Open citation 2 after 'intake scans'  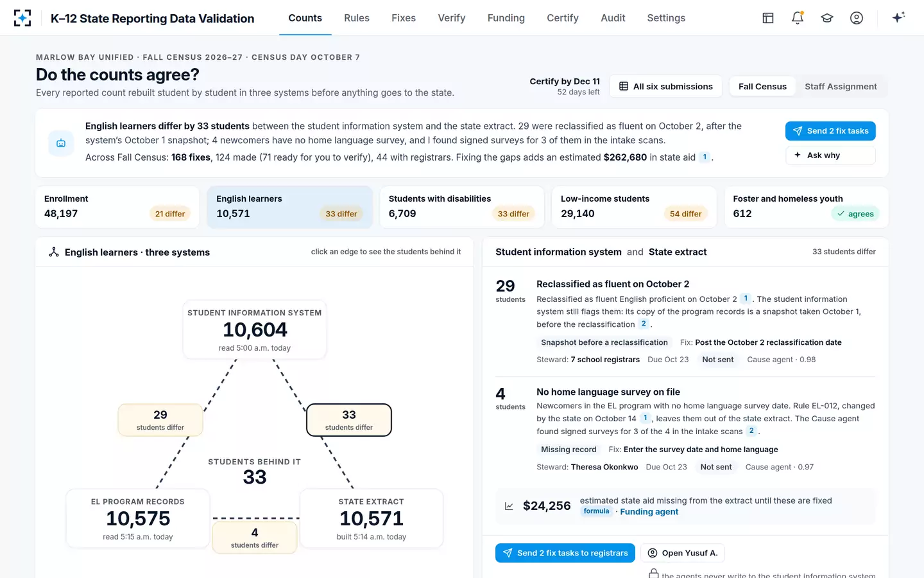(751, 431)
